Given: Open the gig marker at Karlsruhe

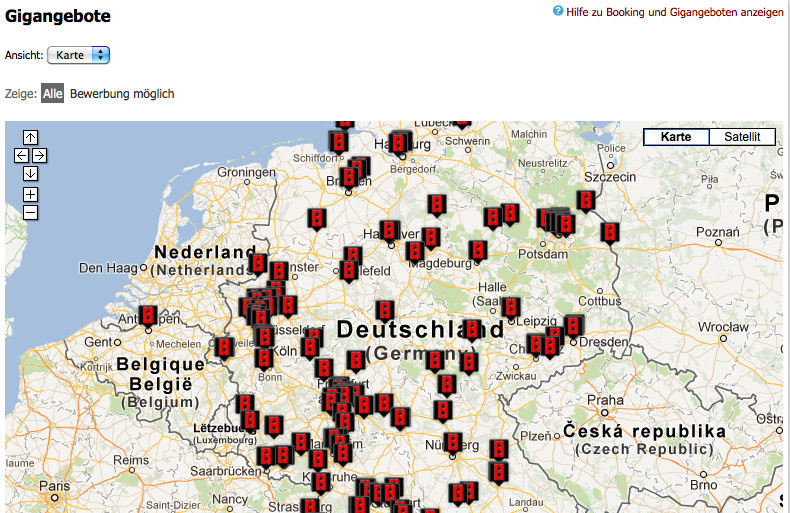Looking at the screenshot, I should coord(320,484).
